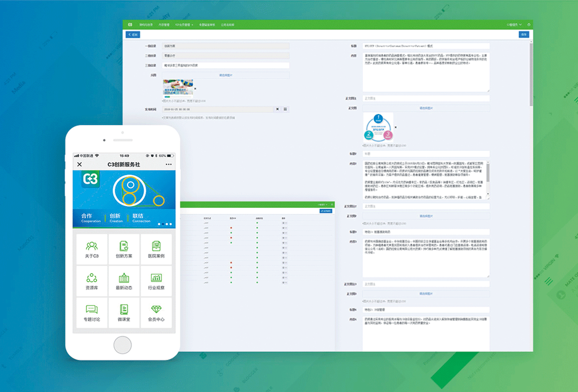The width and height of the screenshot is (578, 392).
Task: Open the user account dropdown at top right
Action: pos(514,24)
